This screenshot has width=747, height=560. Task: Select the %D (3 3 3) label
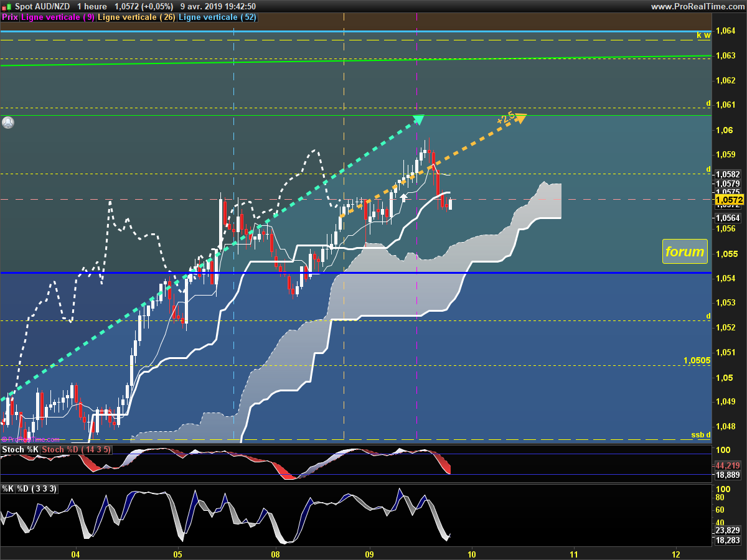[37, 489]
